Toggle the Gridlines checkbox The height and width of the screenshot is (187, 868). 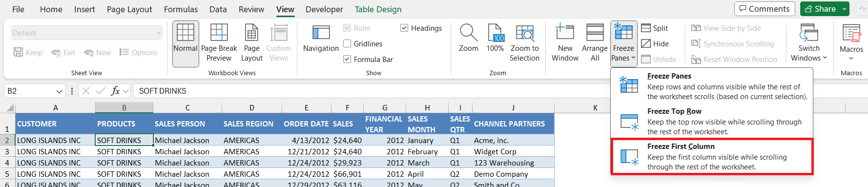(347, 43)
